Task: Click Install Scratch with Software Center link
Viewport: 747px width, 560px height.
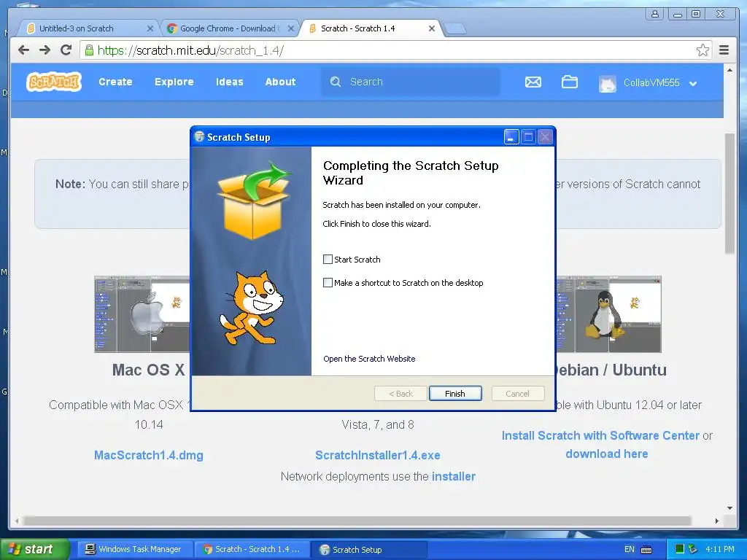Action: click(600, 436)
